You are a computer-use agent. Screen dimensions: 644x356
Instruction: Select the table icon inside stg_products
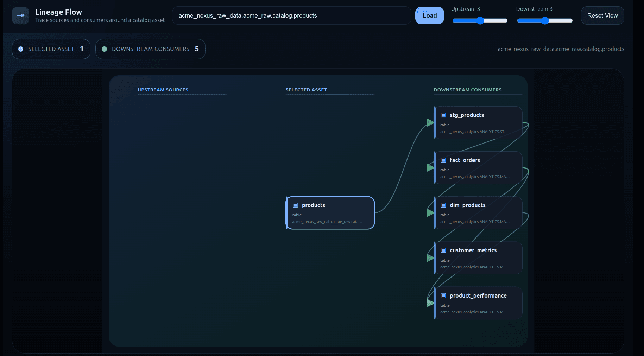click(443, 115)
